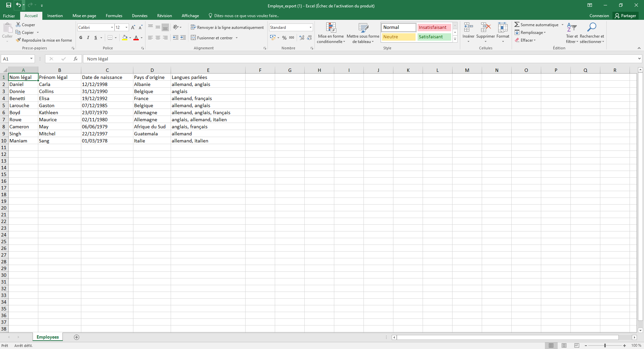
Task: Switch to the Données tab
Action: click(x=140, y=16)
